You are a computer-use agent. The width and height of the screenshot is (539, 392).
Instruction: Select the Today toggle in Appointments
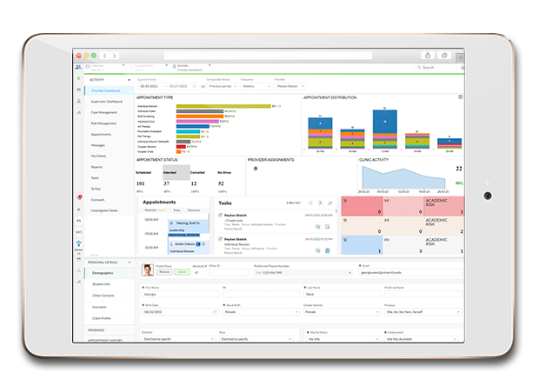(176, 210)
